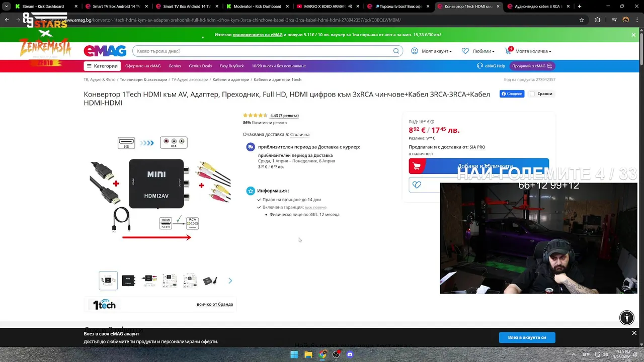Open приложението на eMAG banner link
Image resolution: width=644 pixels, height=362 pixels.
tap(258, 35)
